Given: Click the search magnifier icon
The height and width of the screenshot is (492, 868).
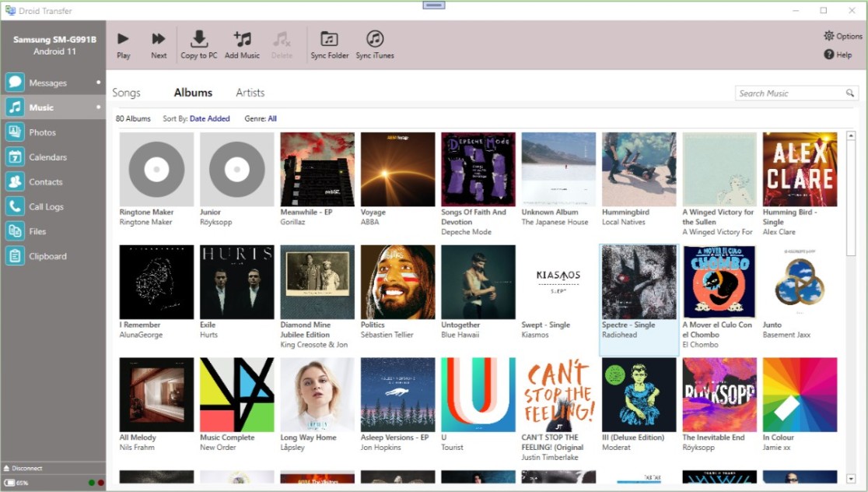Looking at the screenshot, I should pos(850,93).
